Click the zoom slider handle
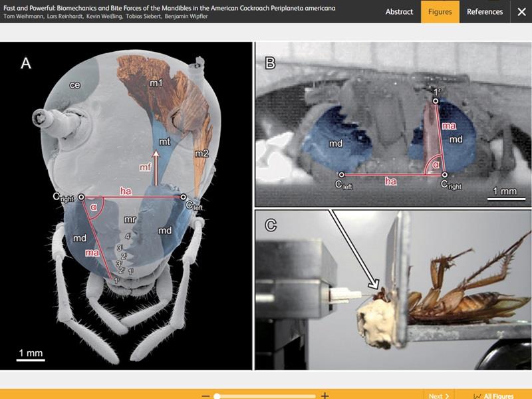Viewport: 532px width, 399px height. click(217, 396)
